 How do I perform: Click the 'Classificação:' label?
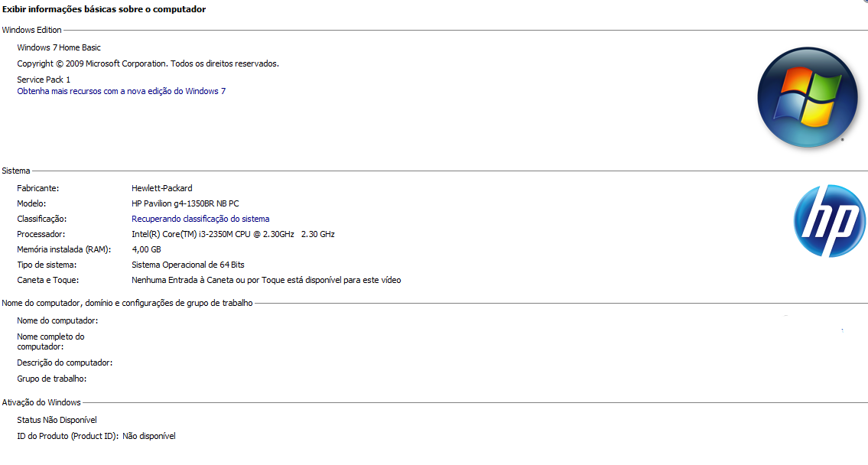[41, 219]
